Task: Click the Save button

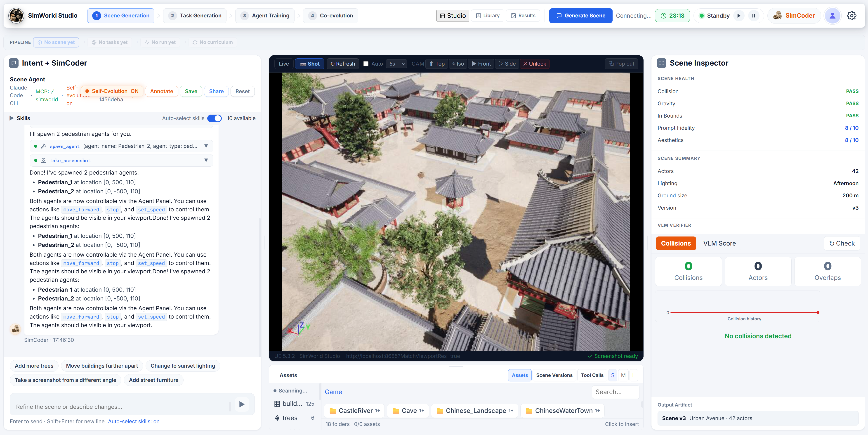Action: coord(191,91)
